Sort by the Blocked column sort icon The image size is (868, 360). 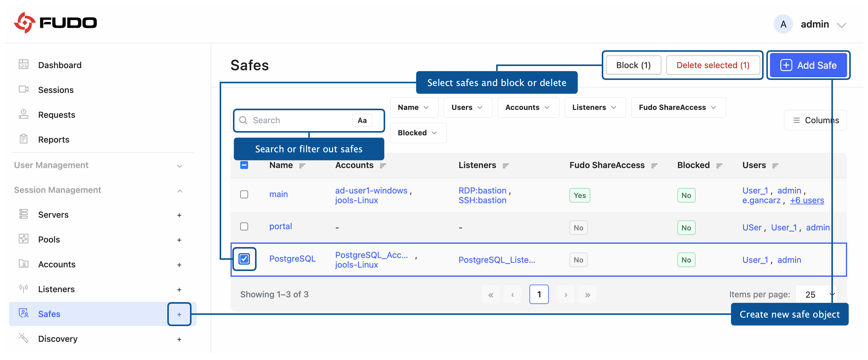pos(719,166)
